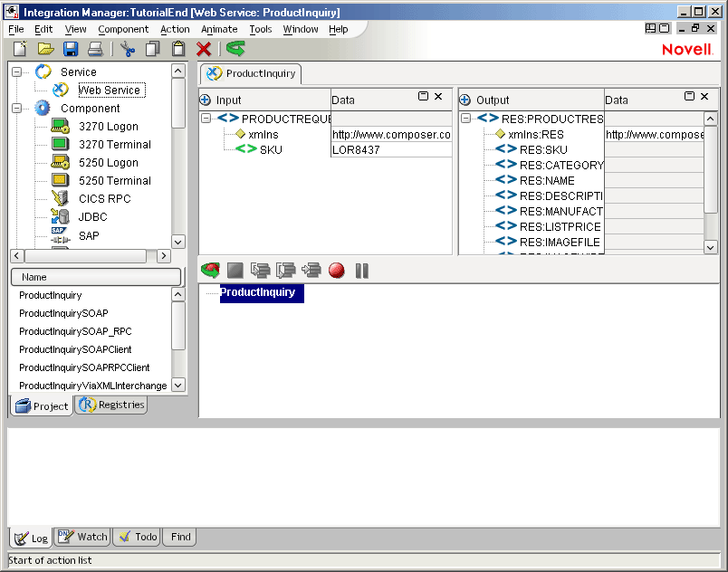Click the SKU data field LOR8437

[x=391, y=150]
